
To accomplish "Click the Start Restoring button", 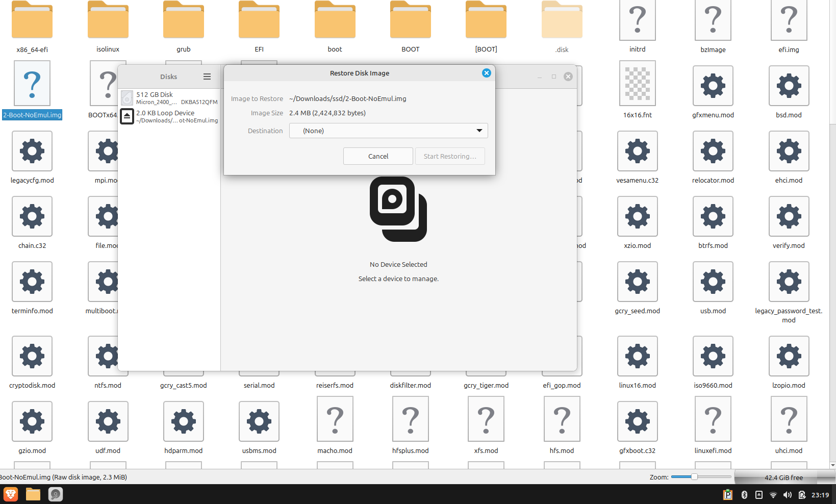I will (450, 156).
